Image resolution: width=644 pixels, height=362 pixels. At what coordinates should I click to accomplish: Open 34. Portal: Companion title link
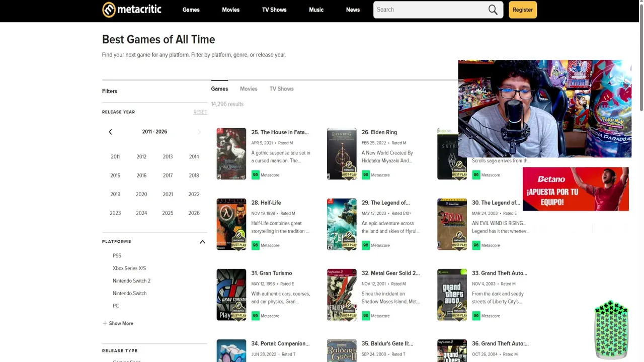[x=280, y=343]
